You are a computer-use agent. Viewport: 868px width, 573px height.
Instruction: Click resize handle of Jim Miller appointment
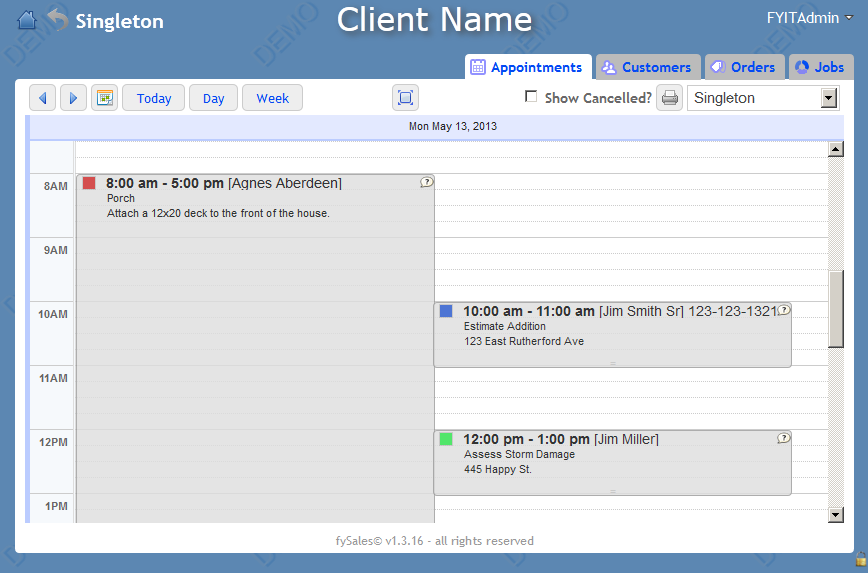613,492
